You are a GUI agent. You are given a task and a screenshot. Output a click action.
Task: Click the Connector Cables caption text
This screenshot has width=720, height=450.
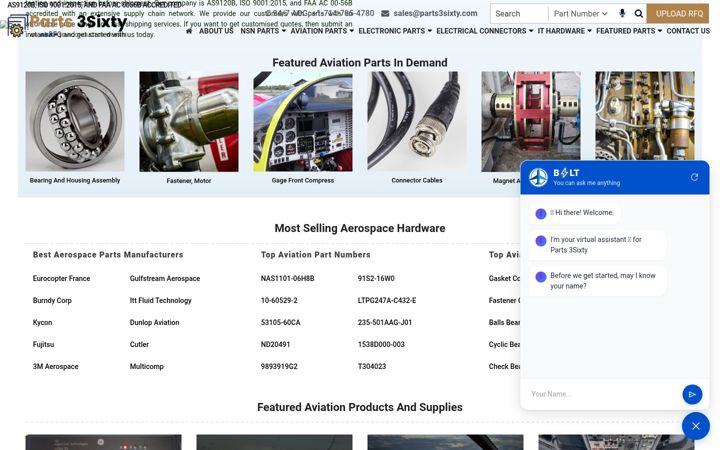(x=416, y=180)
